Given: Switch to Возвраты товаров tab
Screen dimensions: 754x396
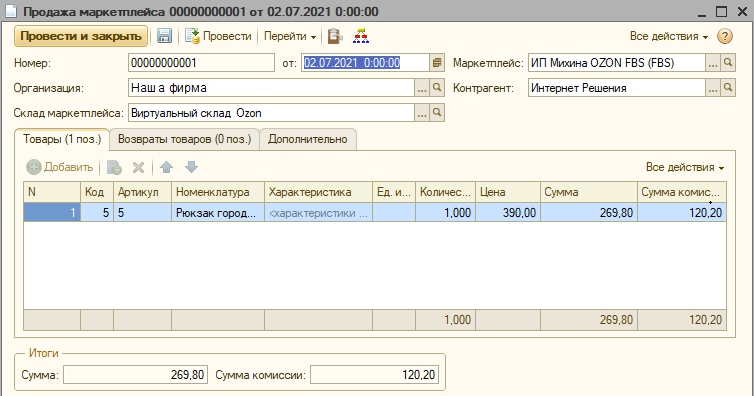Looking at the screenshot, I should coord(185,139).
